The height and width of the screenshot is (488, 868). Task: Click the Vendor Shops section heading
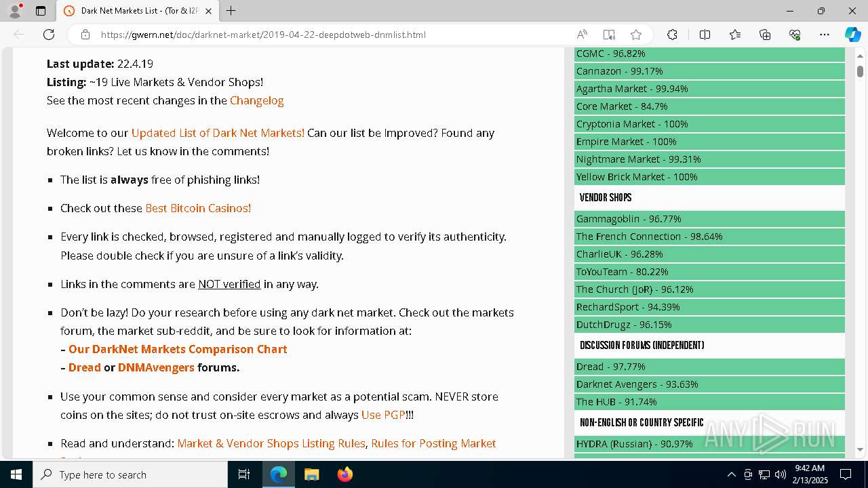point(606,198)
